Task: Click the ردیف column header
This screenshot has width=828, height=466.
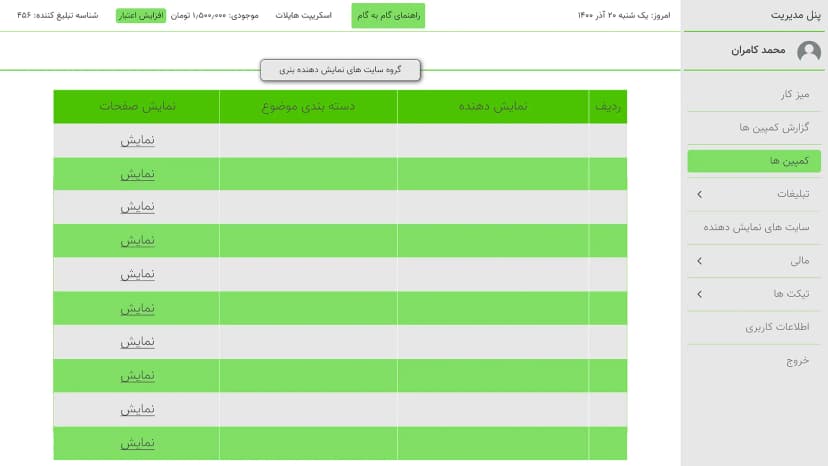Action: (608, 107)
